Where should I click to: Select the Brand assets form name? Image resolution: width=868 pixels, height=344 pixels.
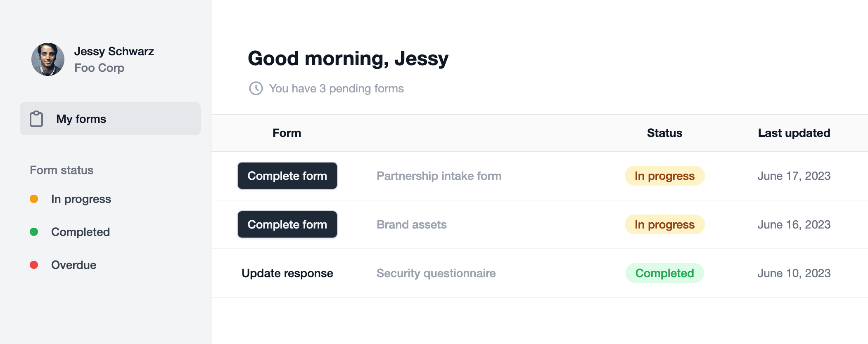pyautogui.click(x=411, y=224)
